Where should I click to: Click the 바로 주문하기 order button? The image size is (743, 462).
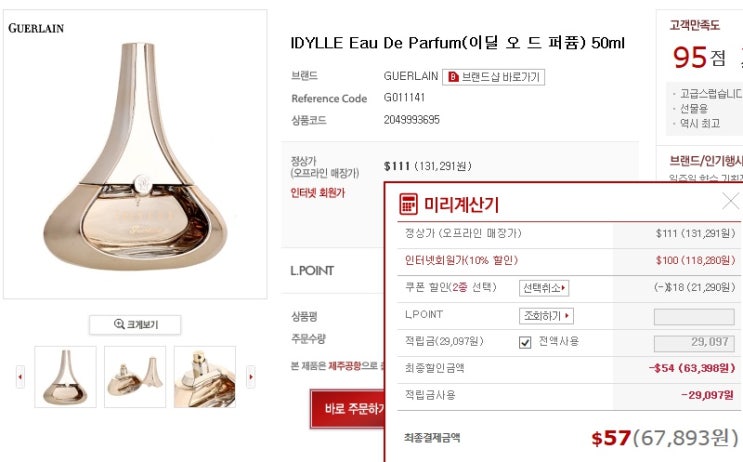(348, 408)
